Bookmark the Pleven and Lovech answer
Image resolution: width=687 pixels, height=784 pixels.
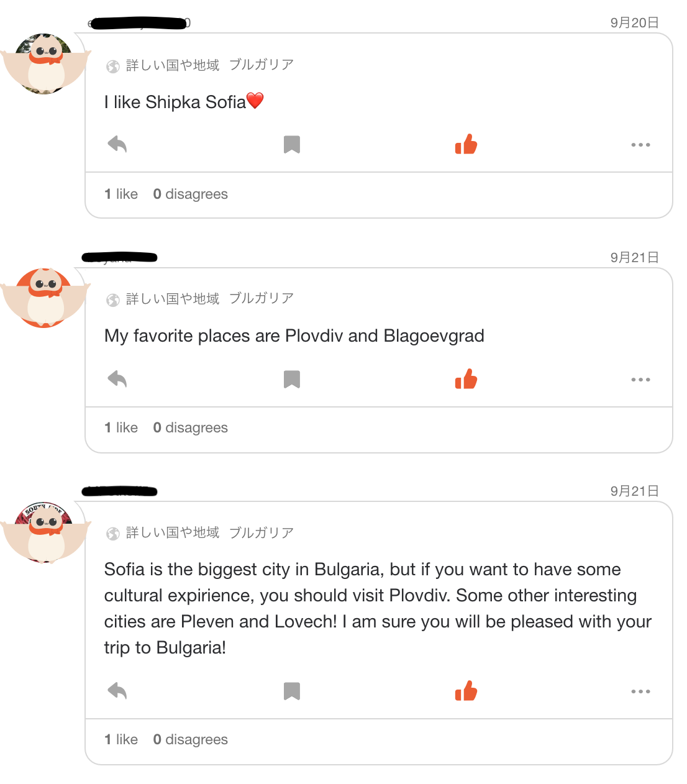[x=292, y=691]
